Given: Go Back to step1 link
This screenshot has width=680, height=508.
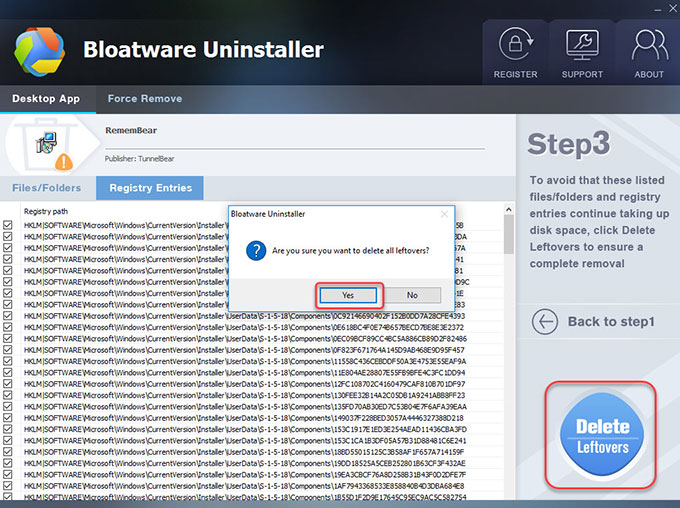Looking at the screenshot, I should tap(611, 322).
